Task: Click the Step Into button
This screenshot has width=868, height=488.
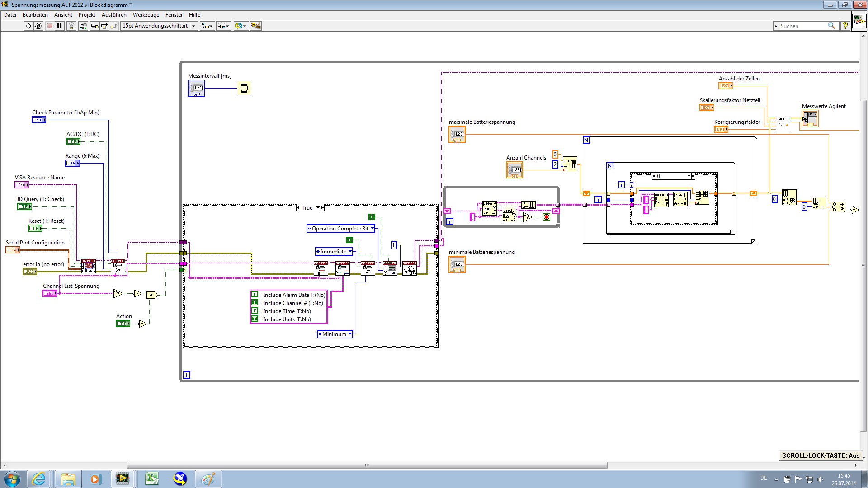Action: coord(94,26)
